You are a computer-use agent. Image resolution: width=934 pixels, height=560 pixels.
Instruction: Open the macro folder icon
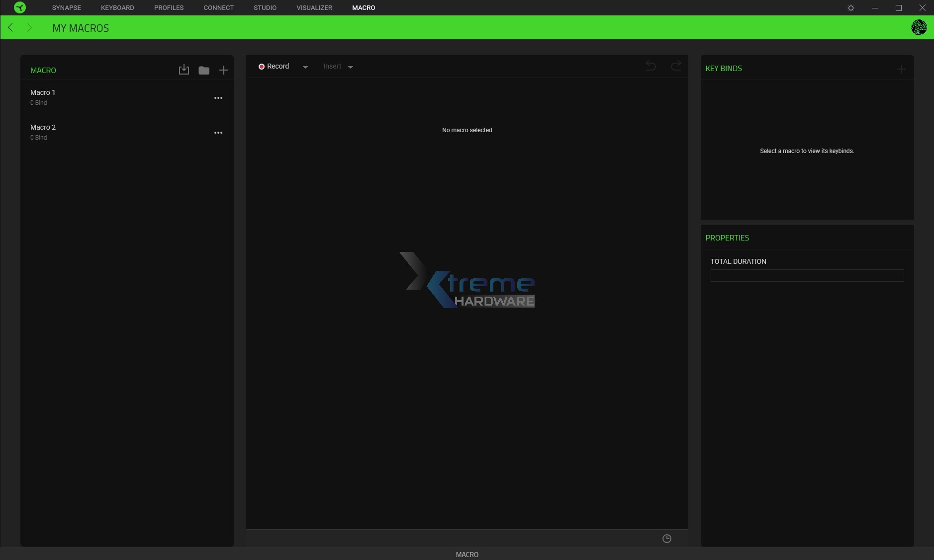[x=204, y=70]
